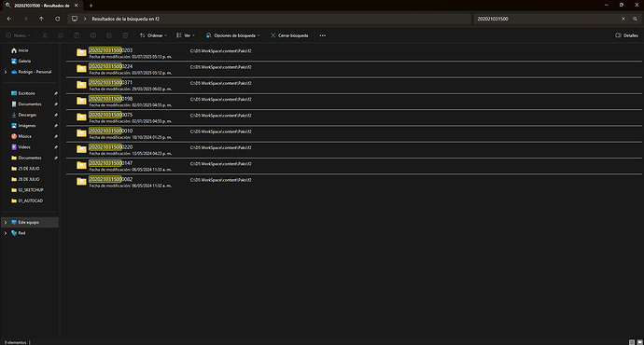644x345 pixels.
Task: Expand the Este equipo tree node
Action: [x=6, y=222]
